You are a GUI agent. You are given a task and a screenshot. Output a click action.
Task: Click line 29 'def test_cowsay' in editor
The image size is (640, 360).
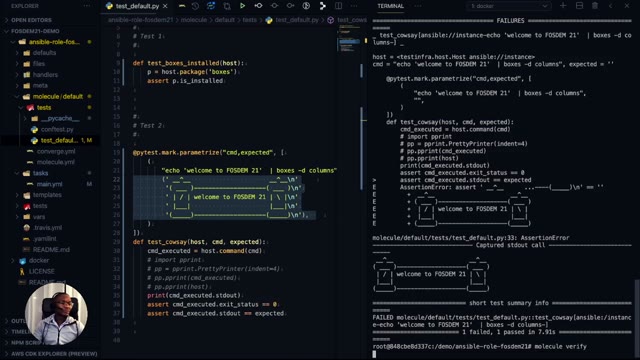[199, 242]
